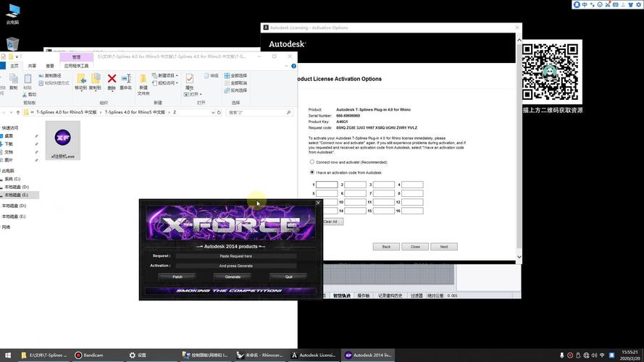Switch to the Share (共享) ribbon tab
This screenshot has height=362, width=644.
[x=32, y=65]
